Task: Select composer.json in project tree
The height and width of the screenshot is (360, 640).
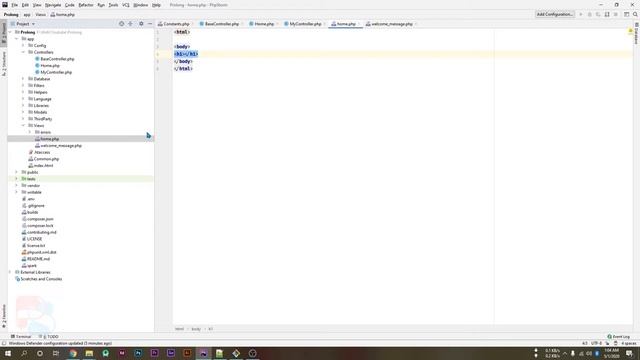Action: click(x=40, y=219)
